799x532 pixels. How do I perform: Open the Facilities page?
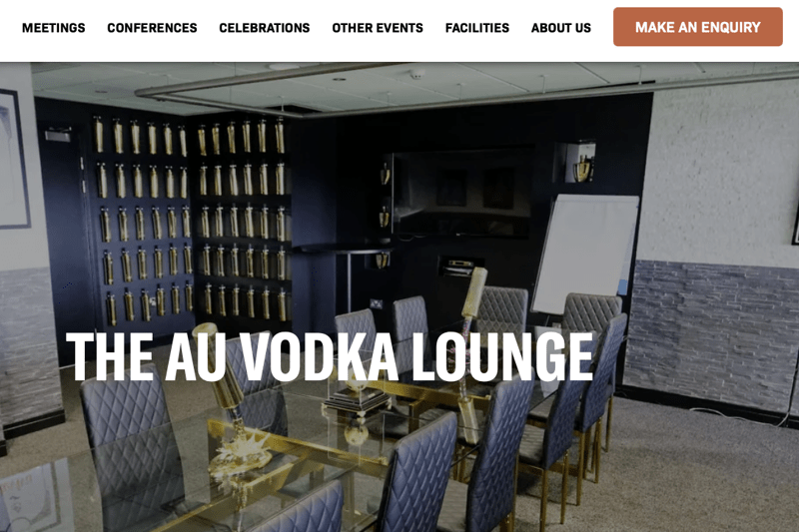click(477, 28)
